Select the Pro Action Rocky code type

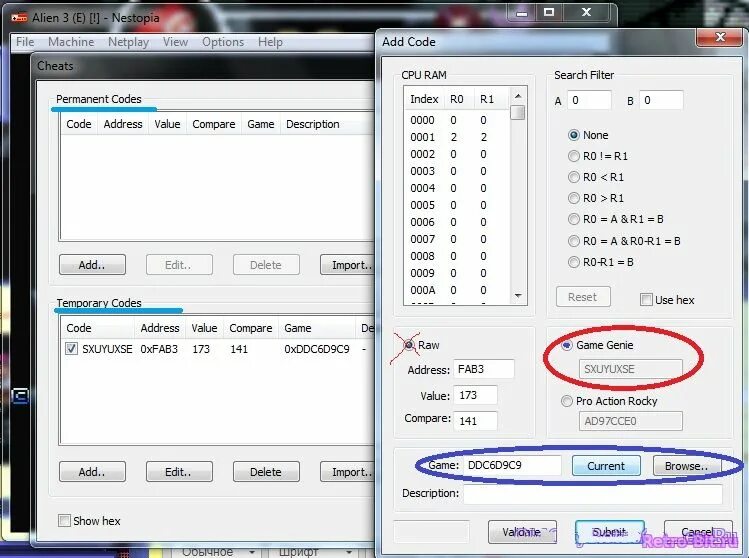tap(567, 401)
